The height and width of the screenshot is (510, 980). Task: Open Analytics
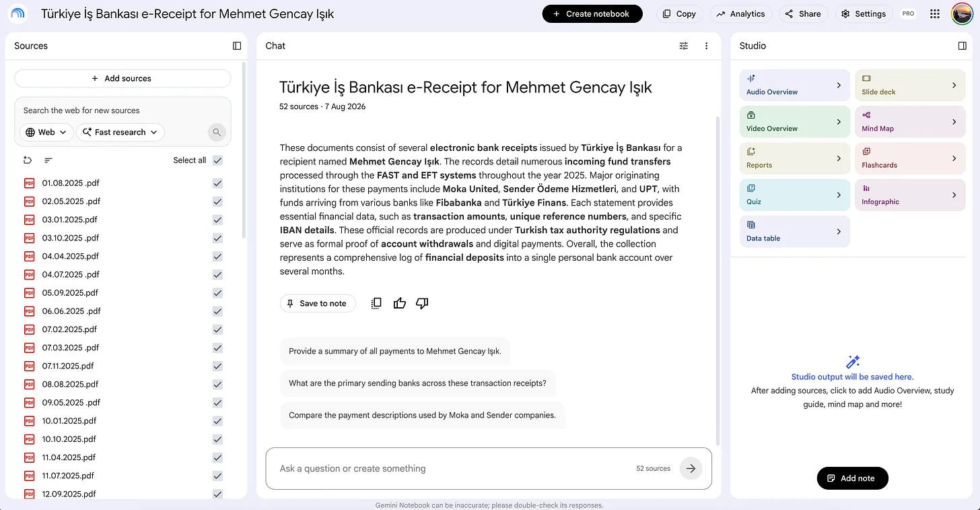point(741,14)
